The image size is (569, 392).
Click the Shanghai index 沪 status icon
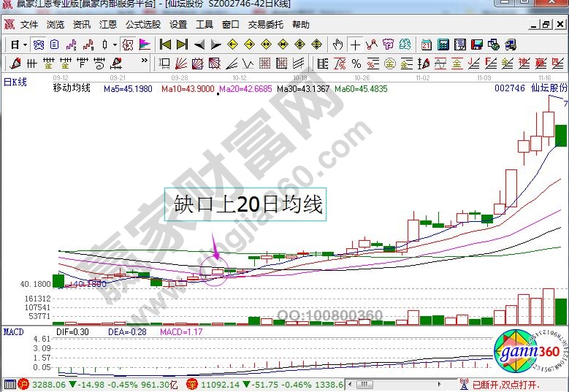click(22, 384)
